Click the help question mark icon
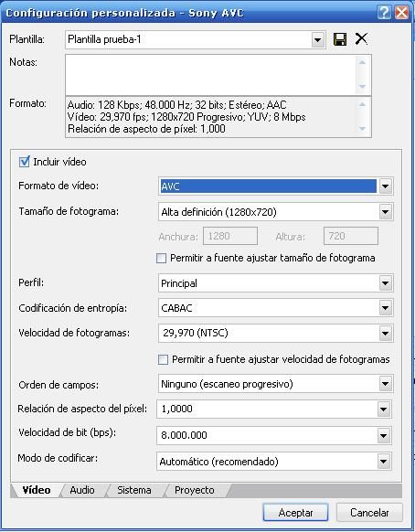Image resolution: width=415 pixels, height=532 pixels. point(384,13)
